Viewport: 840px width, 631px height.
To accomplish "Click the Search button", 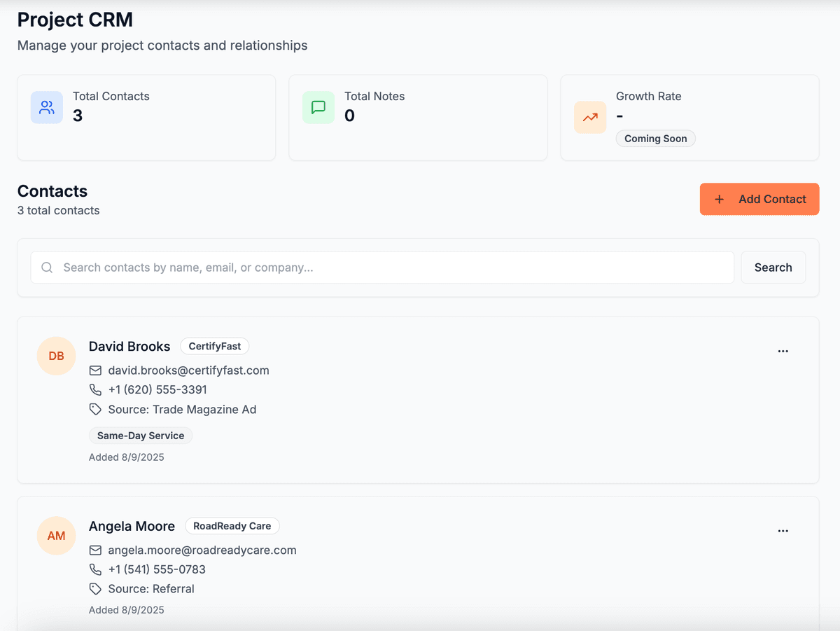I will (x=773, y=267).
